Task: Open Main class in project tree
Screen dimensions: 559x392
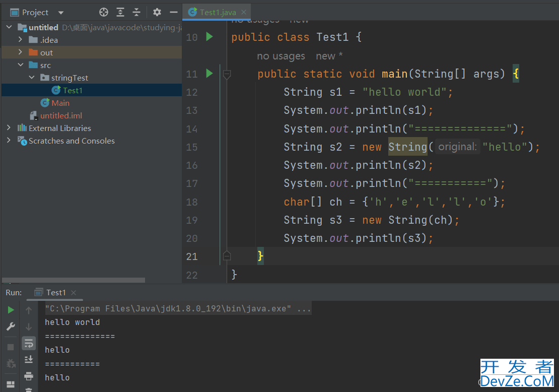Action: [60, 103]
